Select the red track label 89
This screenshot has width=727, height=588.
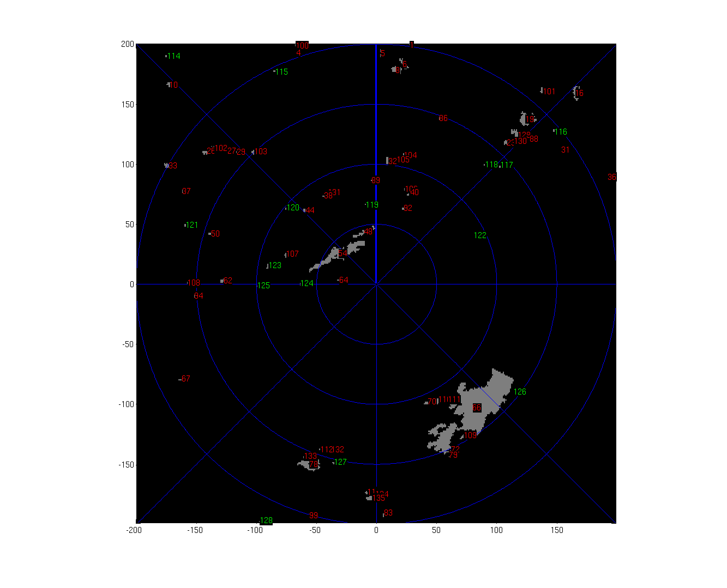[375, 180]
